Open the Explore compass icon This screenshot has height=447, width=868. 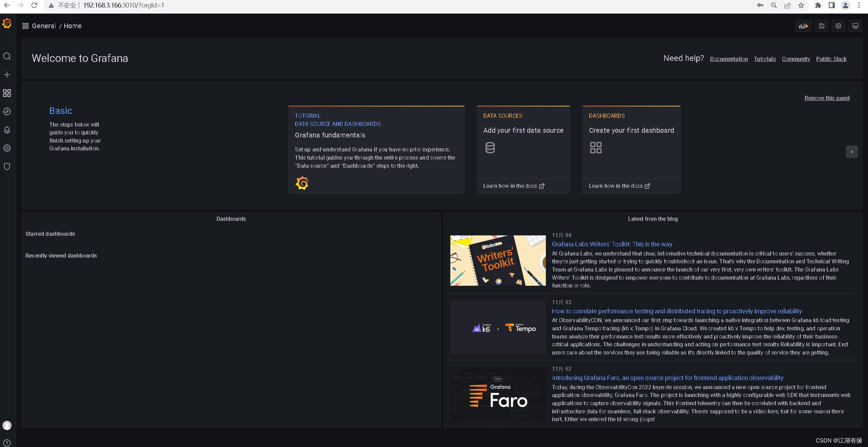pyautogui.click(x=7, y=111)
